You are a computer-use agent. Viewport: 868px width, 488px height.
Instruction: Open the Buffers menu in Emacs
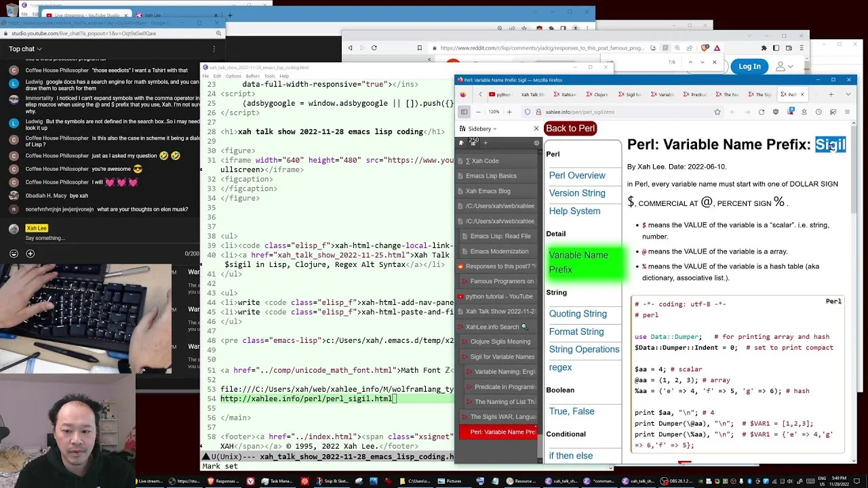pos(252,76)
